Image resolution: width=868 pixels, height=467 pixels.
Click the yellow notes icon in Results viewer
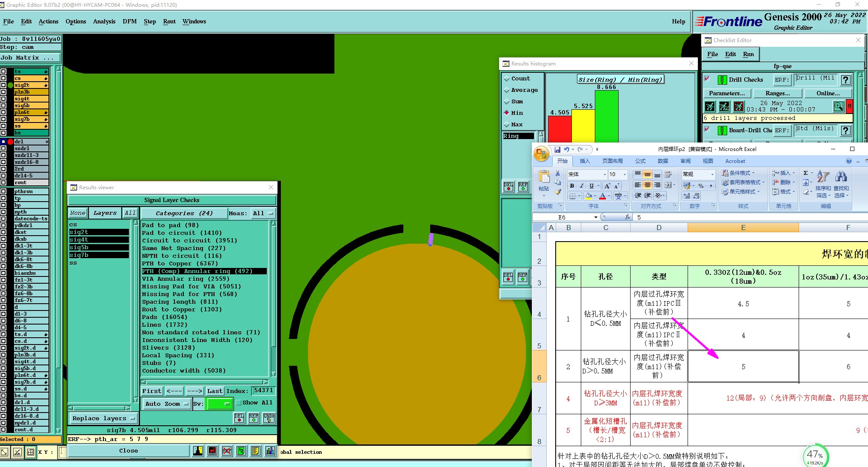coord(255,451)
